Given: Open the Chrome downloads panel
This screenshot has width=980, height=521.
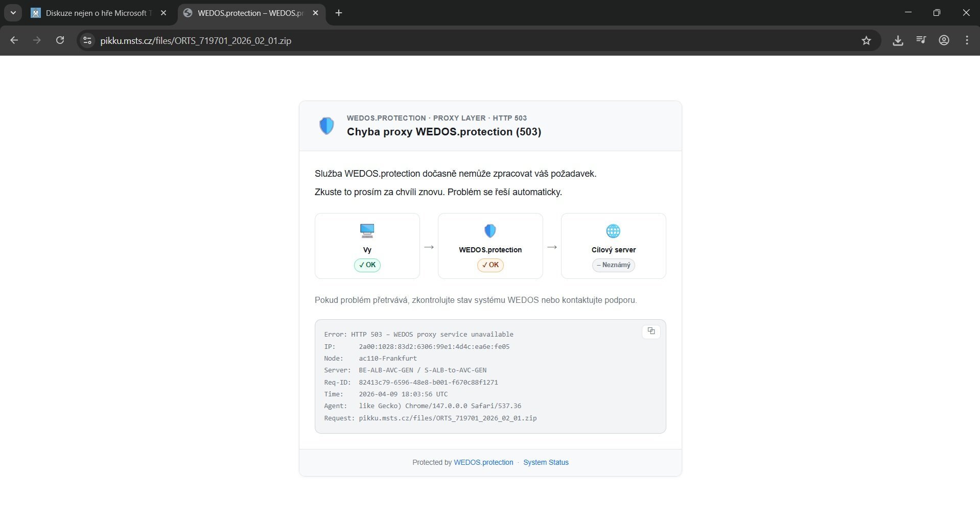Looking at the screenshot, I should [x=898, y=40].
